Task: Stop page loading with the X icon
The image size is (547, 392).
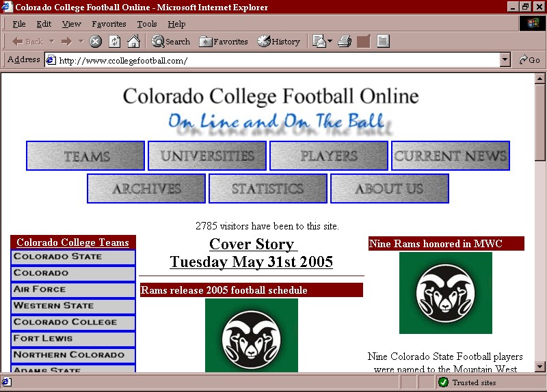Action: point(95,42)
